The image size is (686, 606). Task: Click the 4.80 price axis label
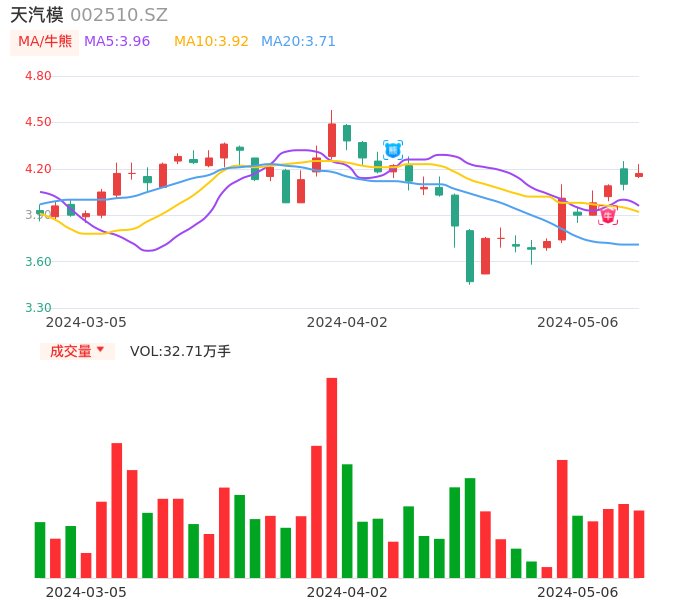38,76
